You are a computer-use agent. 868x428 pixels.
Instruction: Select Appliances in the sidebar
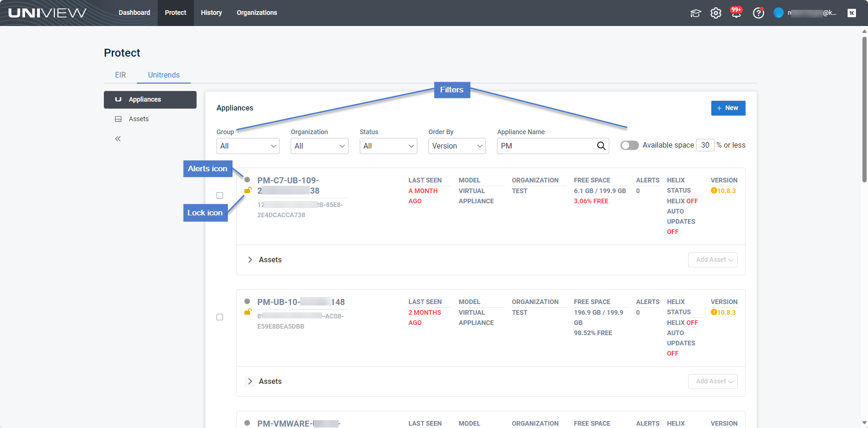(150, 100)
